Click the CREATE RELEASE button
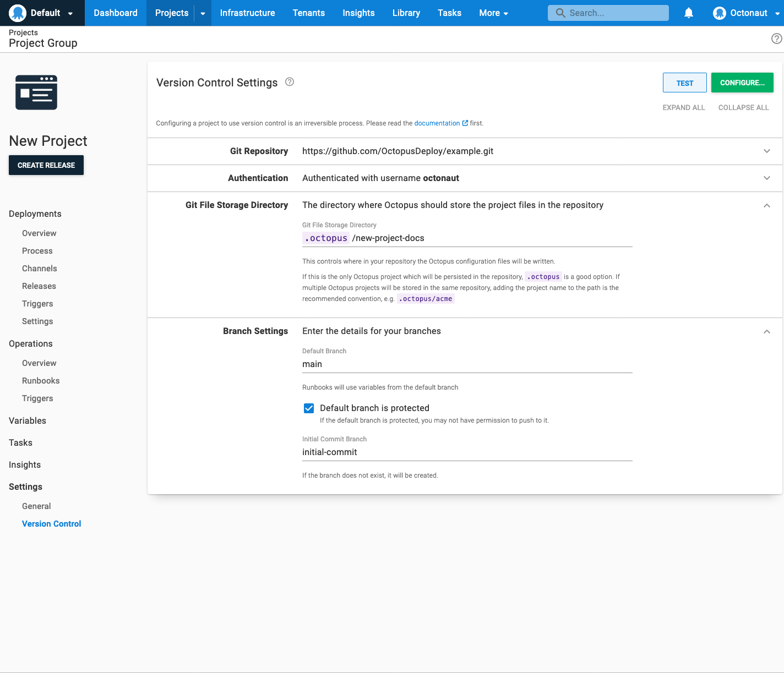Image resolution: width=784 pixels, height=673 pixels. coord(46,165)
